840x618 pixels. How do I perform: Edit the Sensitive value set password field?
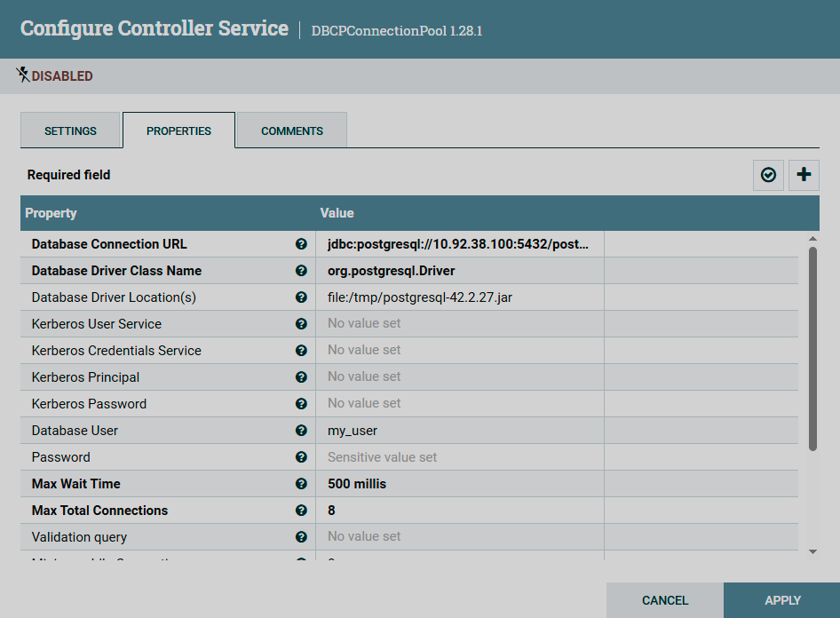pyautogui.click(x=460, y=457)
